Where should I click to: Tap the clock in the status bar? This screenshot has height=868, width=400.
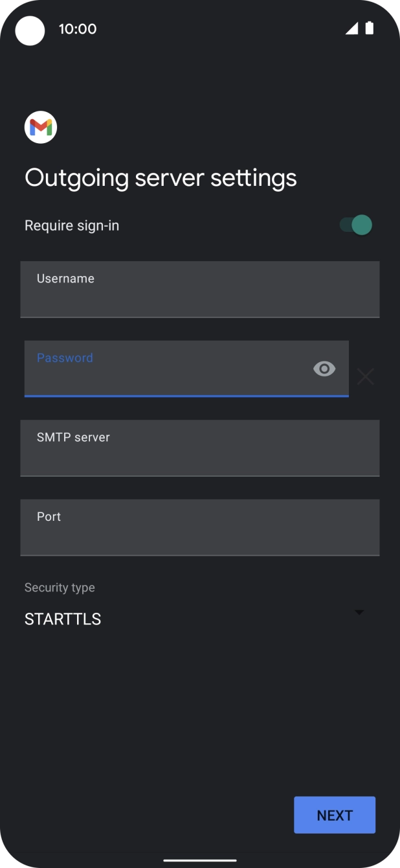[x=78, y=29]
